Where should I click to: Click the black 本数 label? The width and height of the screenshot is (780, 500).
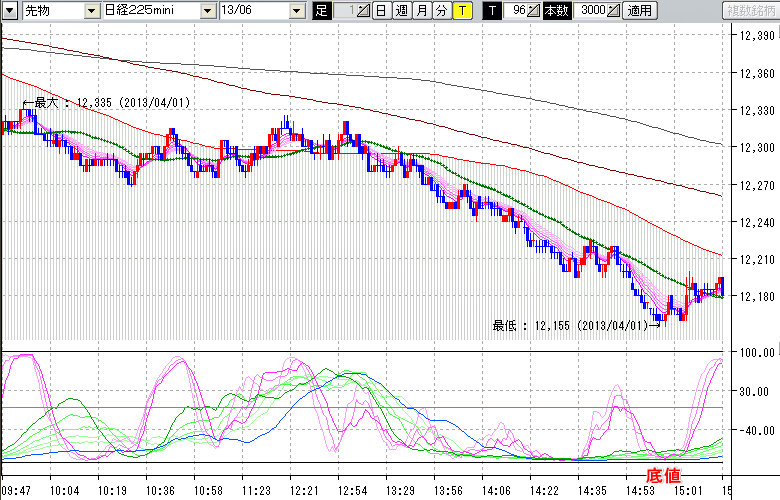pos(558,11)
